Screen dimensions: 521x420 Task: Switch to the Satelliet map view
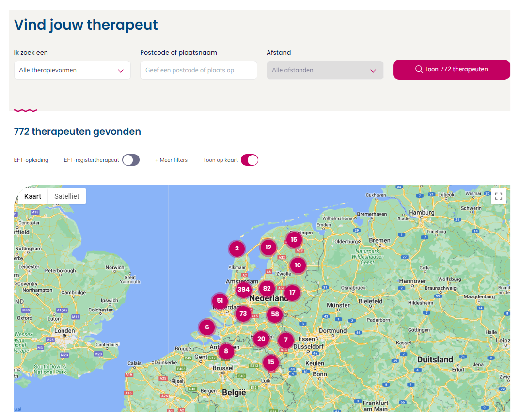pos(67,196)
